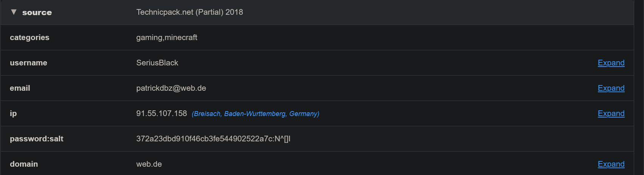Expand the domain row

pos(611,164)
